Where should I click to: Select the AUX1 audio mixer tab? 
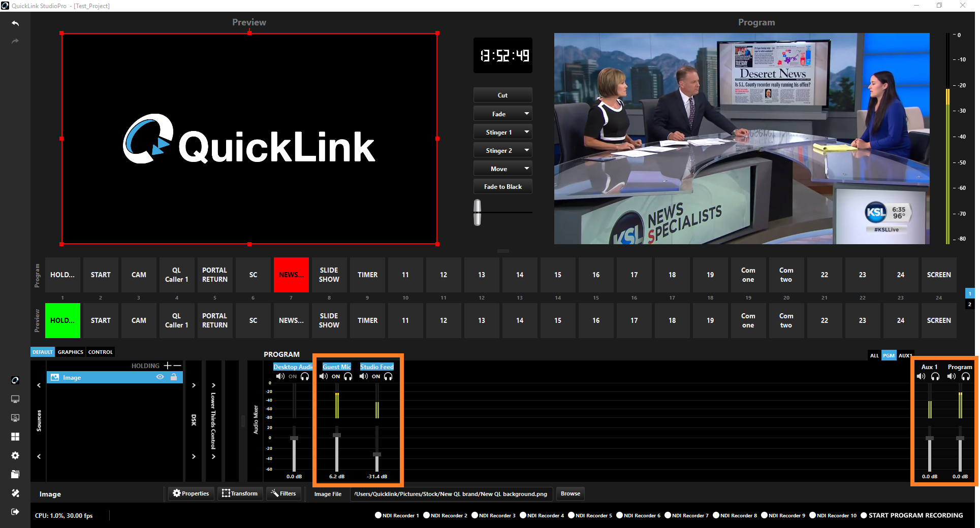coord(905,355)
